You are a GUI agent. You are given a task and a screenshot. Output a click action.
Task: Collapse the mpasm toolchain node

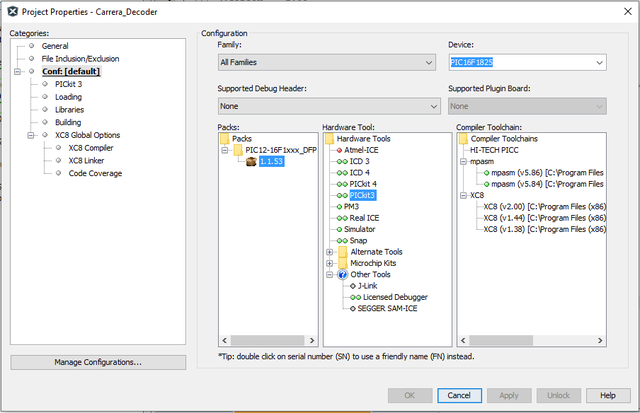[463, 162]
